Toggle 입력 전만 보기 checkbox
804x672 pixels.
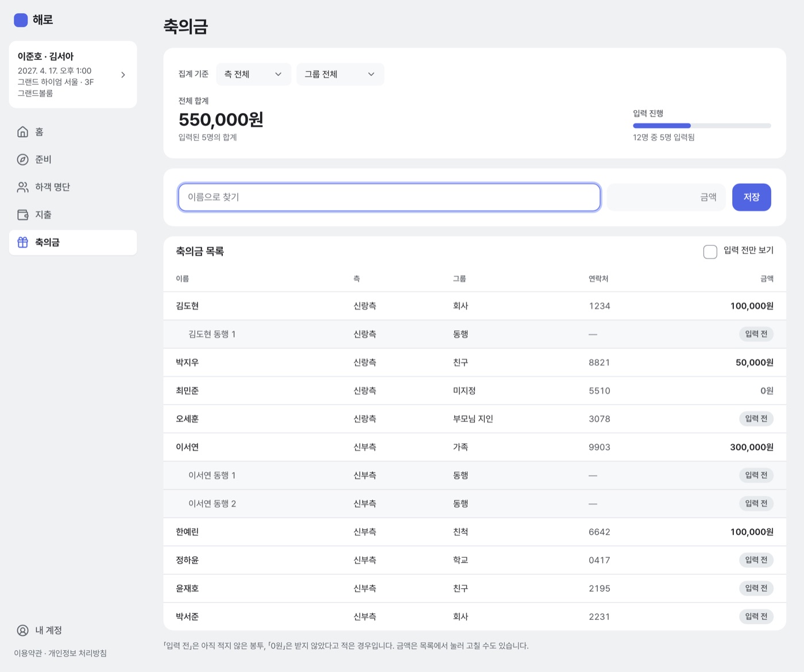[x=710, y=251]
